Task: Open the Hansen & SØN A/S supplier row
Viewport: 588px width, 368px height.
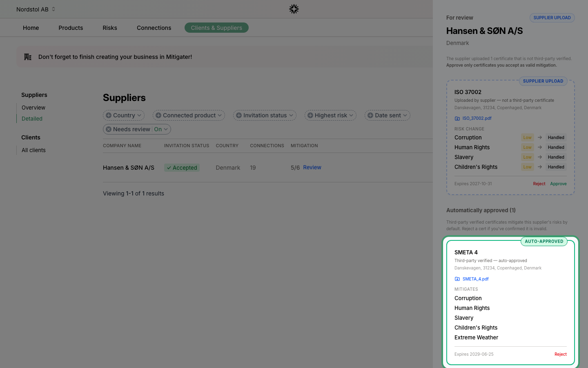Action: point(129,168)
